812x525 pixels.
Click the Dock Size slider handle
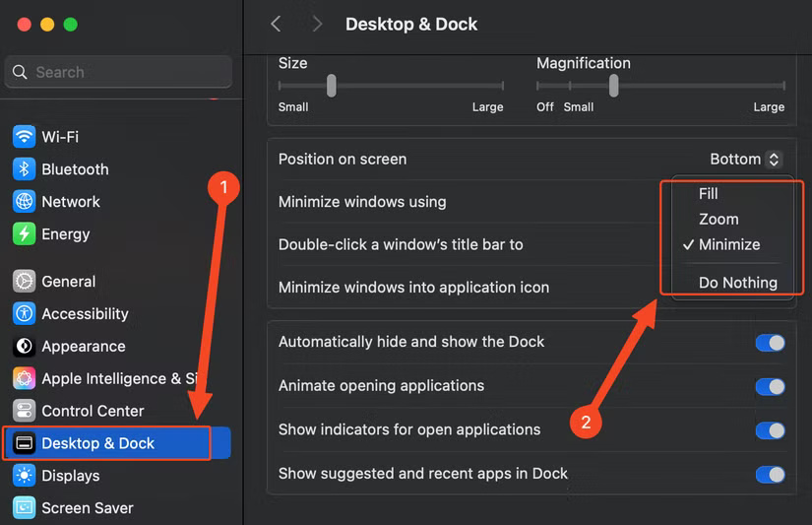point(332,87)
